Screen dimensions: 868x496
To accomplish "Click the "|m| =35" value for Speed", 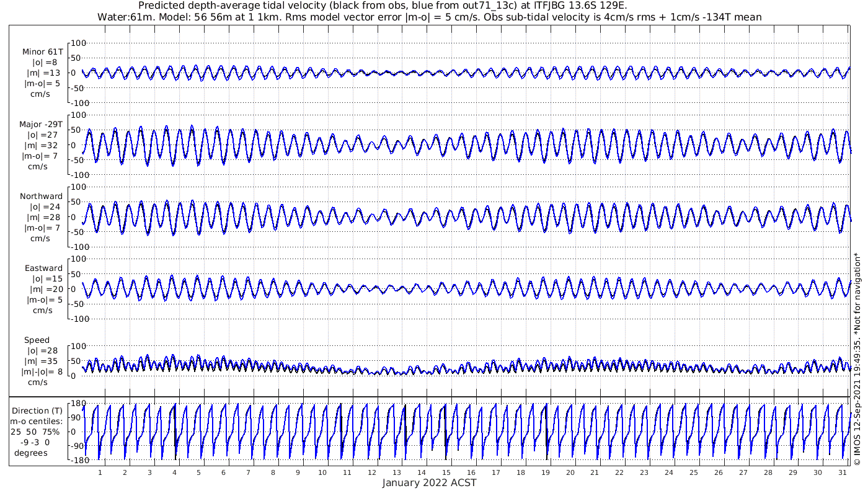I will coord(43,361).
